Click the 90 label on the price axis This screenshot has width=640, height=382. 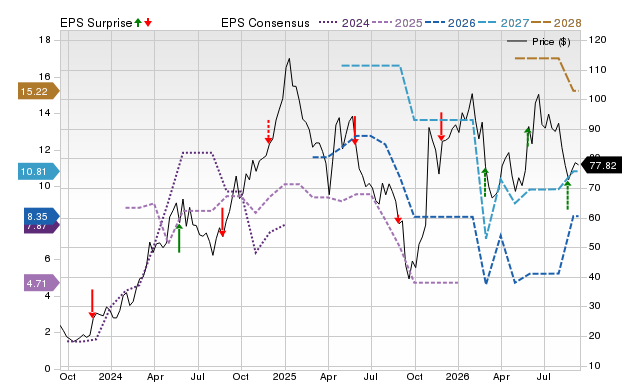(595, 129)
